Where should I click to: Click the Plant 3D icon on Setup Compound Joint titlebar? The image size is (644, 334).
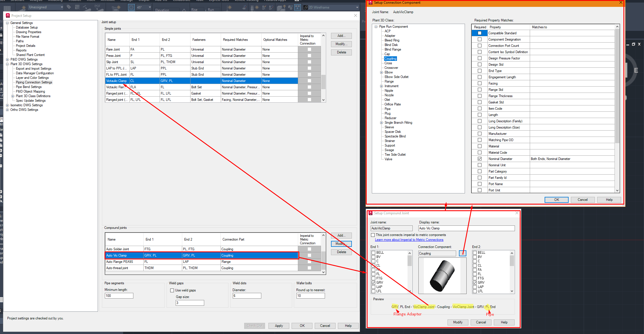370,213
